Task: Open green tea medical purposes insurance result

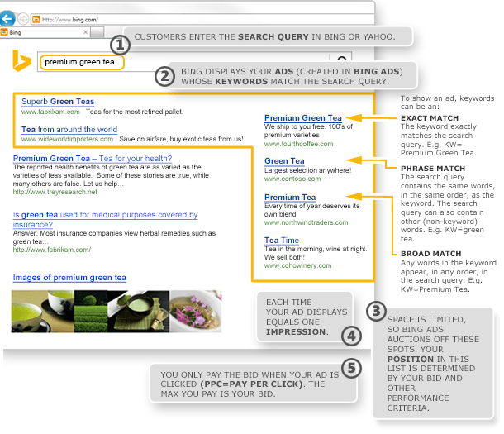Action: (x=105, y=219)
